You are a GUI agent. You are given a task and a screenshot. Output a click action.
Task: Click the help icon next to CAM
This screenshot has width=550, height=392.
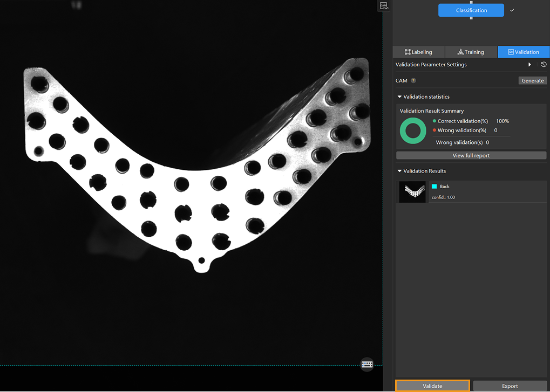413,80
